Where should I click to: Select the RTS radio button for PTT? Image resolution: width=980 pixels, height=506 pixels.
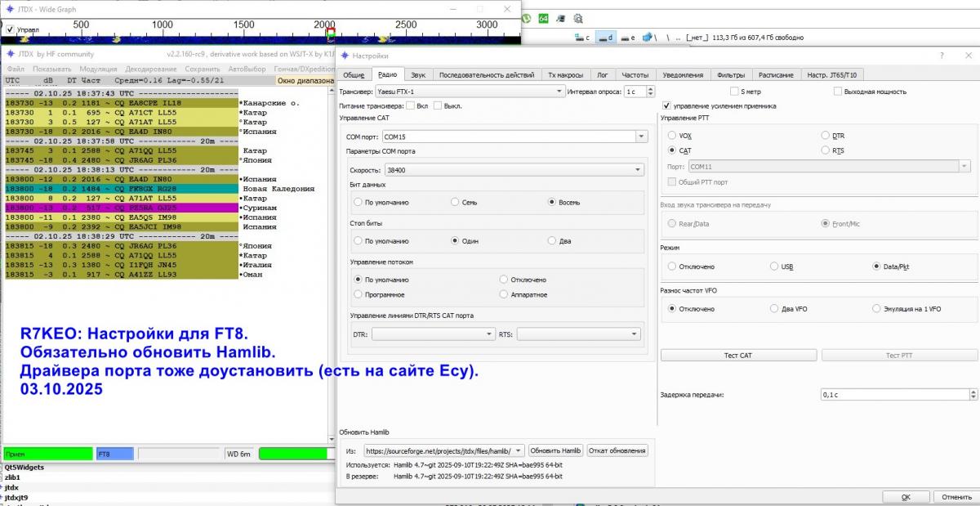[x=826, y=150]
